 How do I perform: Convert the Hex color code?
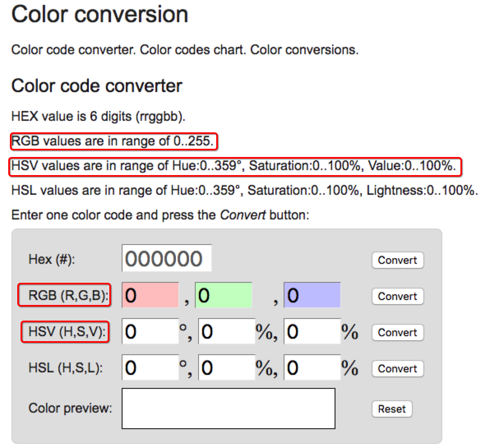tap(398, 260)
